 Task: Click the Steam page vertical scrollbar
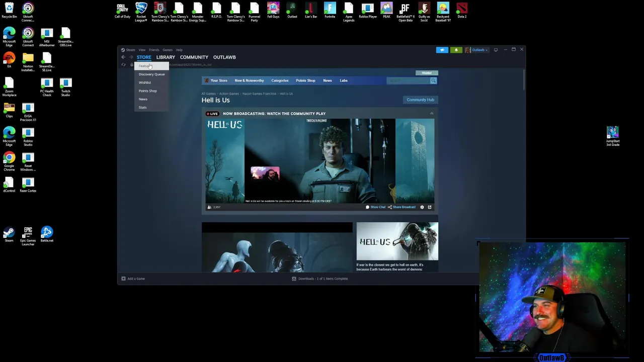pos(524,80)
